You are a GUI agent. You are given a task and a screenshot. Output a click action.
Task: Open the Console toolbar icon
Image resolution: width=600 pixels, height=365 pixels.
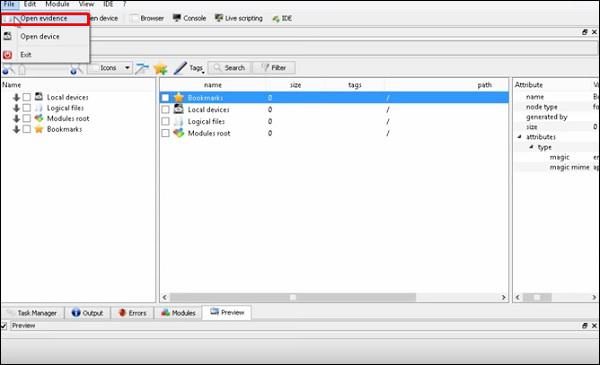coord(176,18)
